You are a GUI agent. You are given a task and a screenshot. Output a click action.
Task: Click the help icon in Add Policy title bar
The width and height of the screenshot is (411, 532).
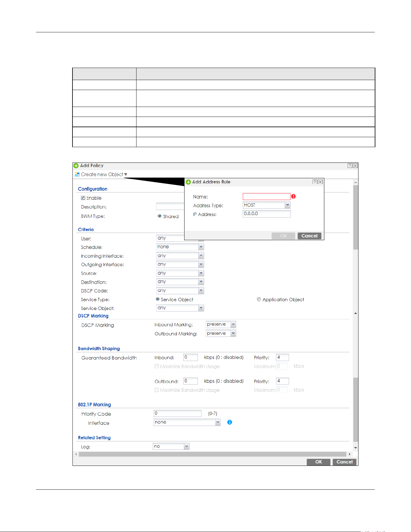pyautogui.click(x=350, y=166)
